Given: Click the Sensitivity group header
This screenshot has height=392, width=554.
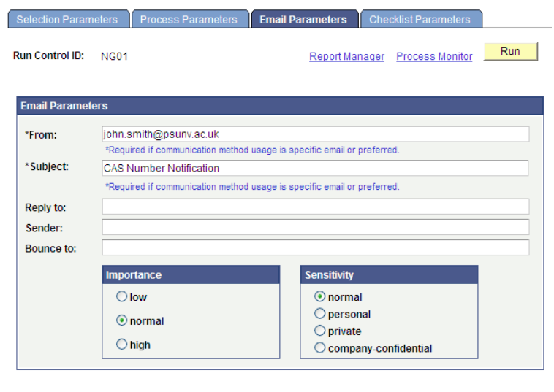Looking at the screenshot, I should (389, 275).
